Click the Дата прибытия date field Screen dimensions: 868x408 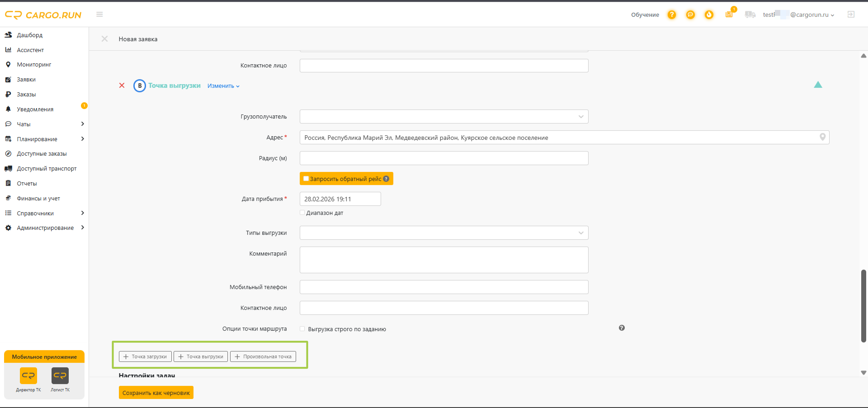(340, 199)
